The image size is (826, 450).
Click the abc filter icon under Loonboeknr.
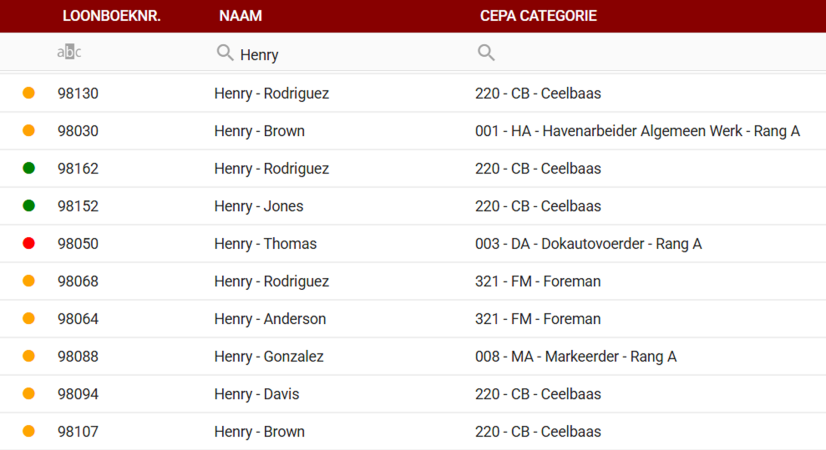click(x=69, y=53)
